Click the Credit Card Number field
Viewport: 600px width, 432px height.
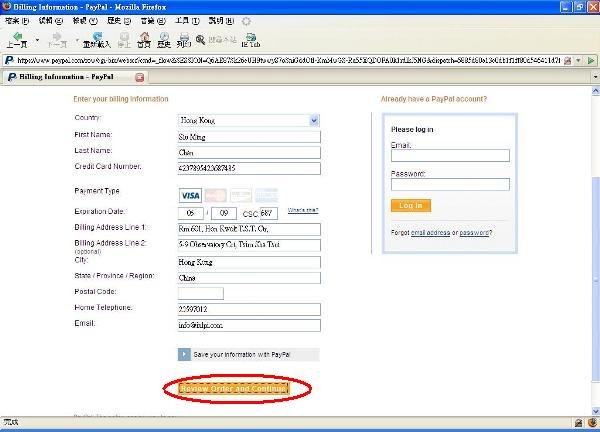pyautogui.click(x=249, y=168)
